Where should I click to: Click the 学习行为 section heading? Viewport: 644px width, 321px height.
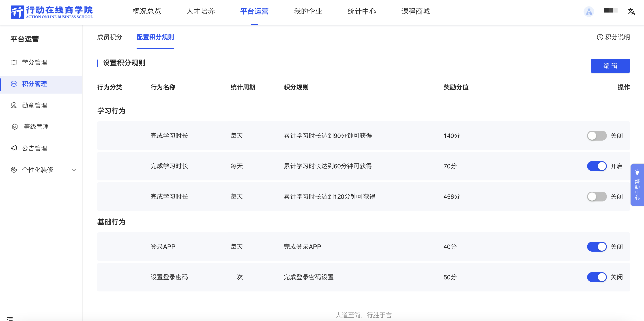click(x=111, y=111)
